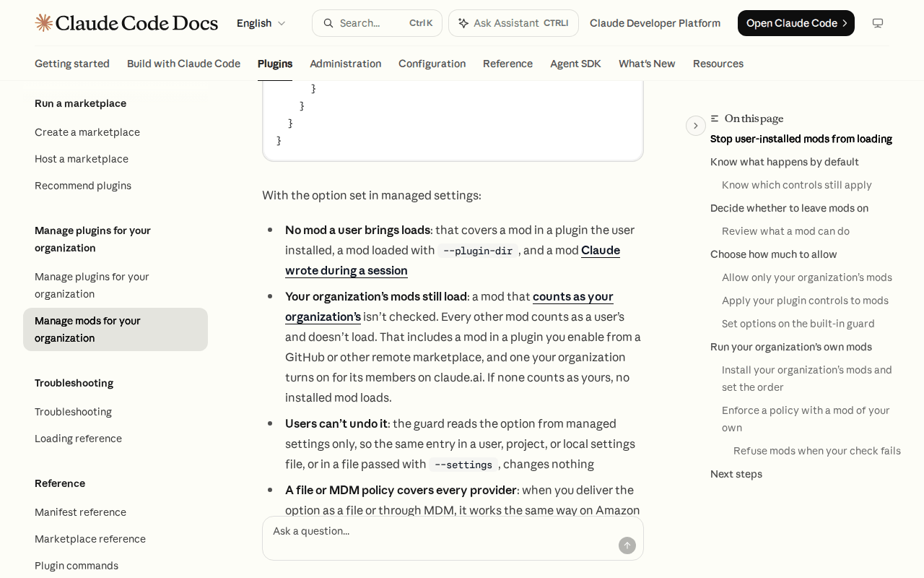
Task: Click the search magnifier icon
Action: point(328,23)
